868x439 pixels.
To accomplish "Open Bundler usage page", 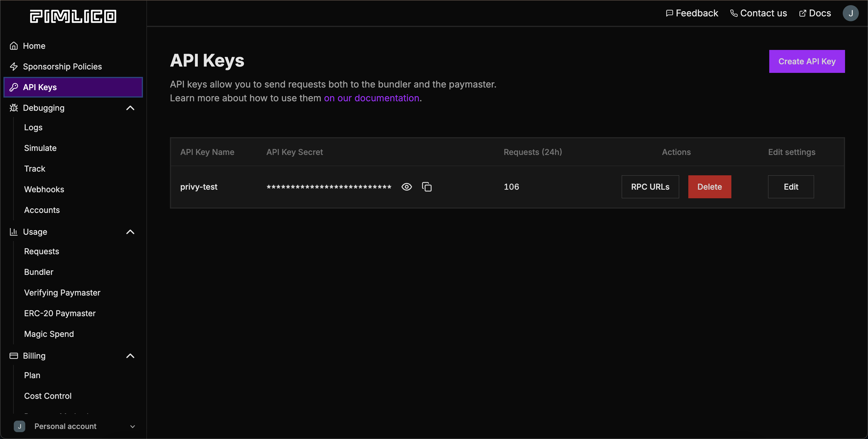I will 39,272.
